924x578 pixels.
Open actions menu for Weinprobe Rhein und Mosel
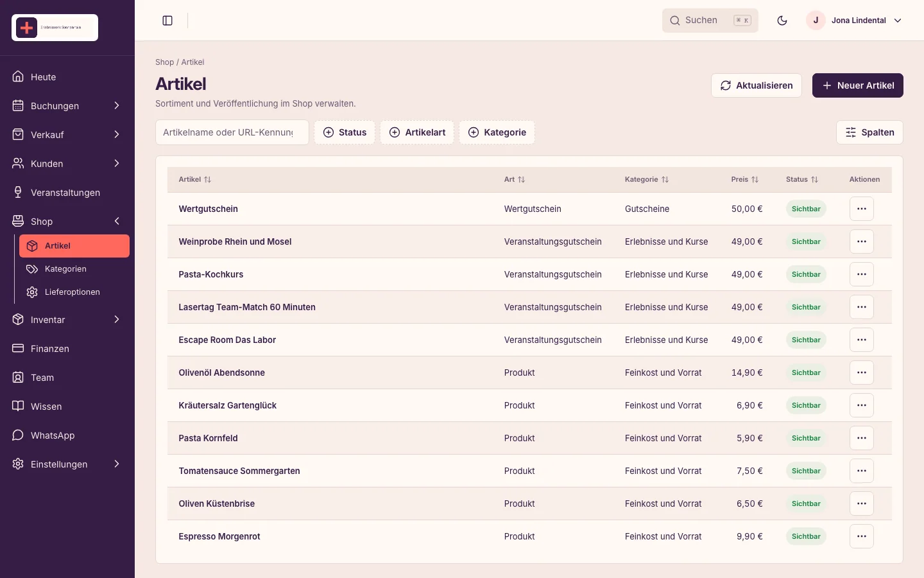[862, 241]
